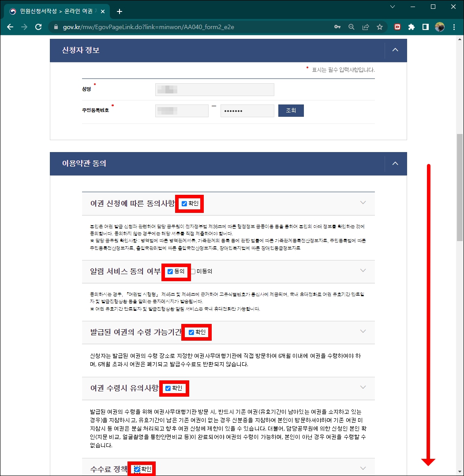Reload the passport application page
This screenshot has width=464, height=476.
tap(38, 27)
